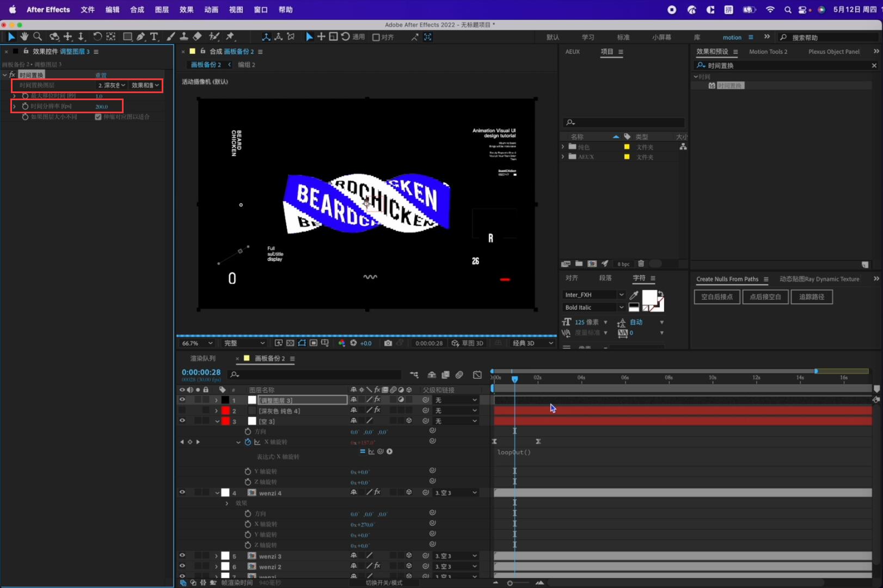Switch to the 段落 panel tab
The width and height of the screenshot is (883, 588).
point(605,278)
